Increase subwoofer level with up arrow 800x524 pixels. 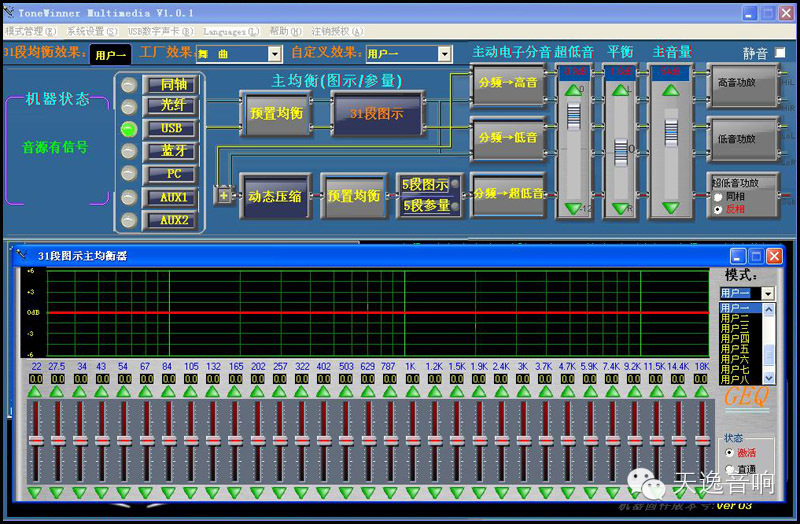click(573, 91)
